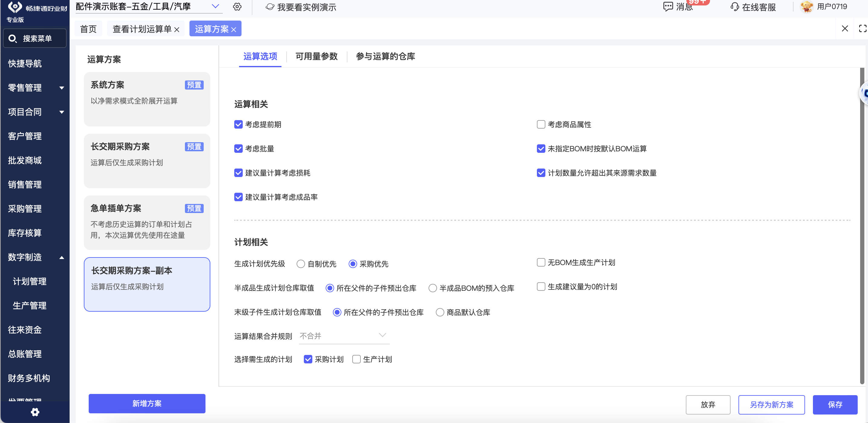Open the 运算结果合并规则 dropdown
This screenshot has height=423, width=868.
344,336
